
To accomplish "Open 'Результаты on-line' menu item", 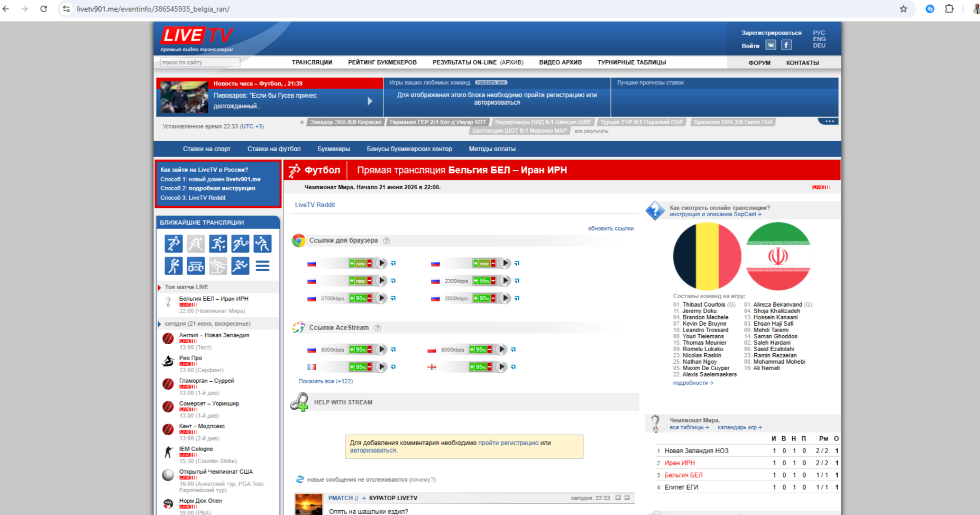I will [x=464, y=62].
